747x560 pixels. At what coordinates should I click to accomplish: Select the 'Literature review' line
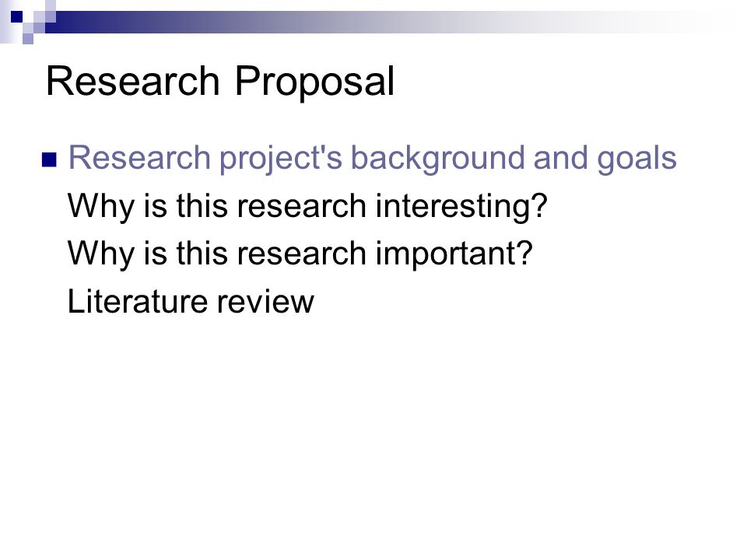(191, 301)
